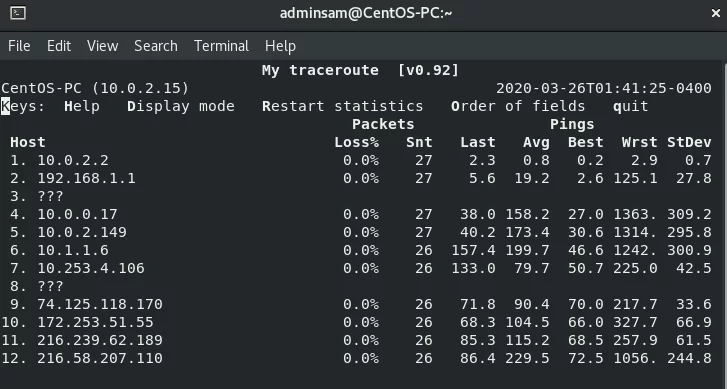Click the 'Help' key hint in mtr
Viewport: 727px width, 389px height.
[82, 106]
